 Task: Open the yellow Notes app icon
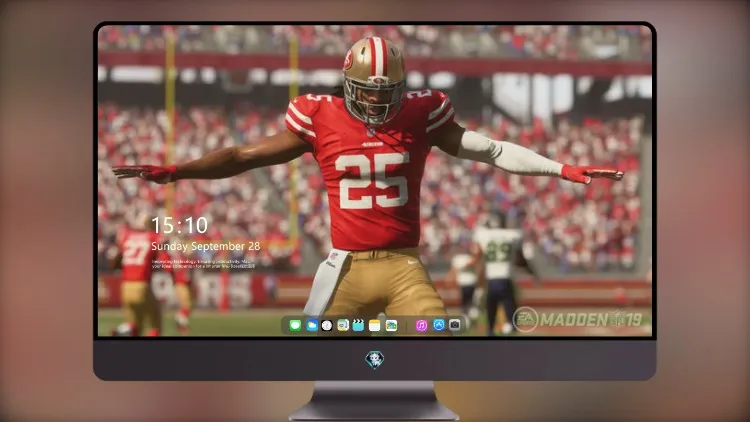click(375, 325)
